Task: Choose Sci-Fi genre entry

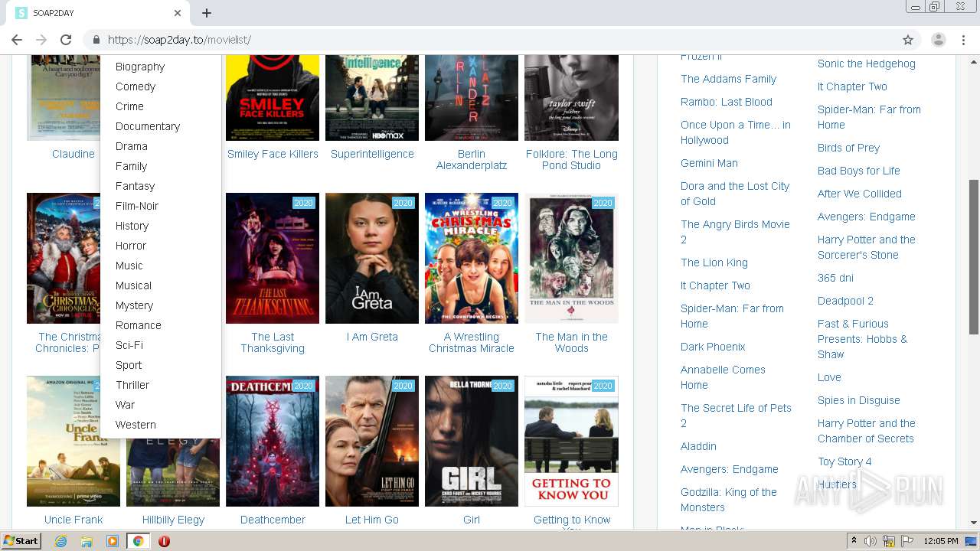Action: 129,345
